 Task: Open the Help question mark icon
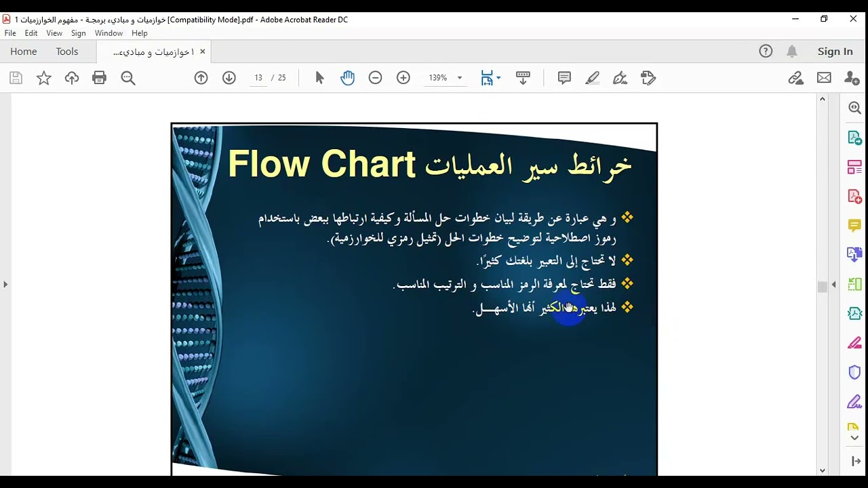[x=766, y=52]
